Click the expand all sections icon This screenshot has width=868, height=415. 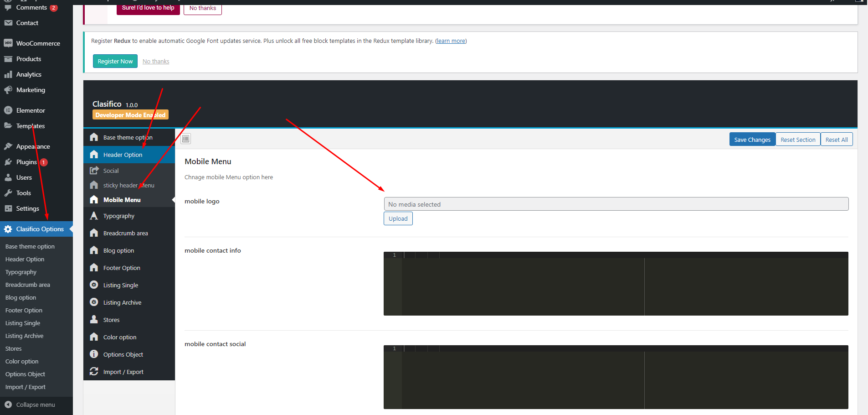186,139
